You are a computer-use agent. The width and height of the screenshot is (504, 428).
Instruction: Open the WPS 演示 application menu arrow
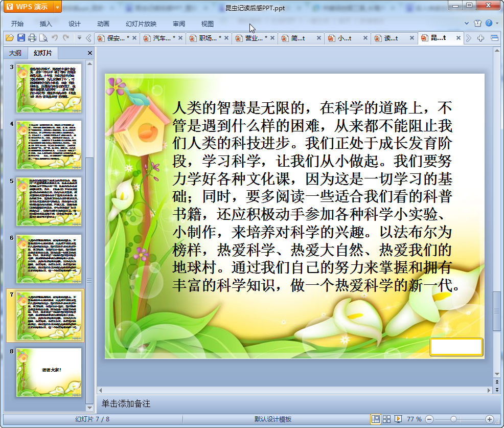pos(57,7)
